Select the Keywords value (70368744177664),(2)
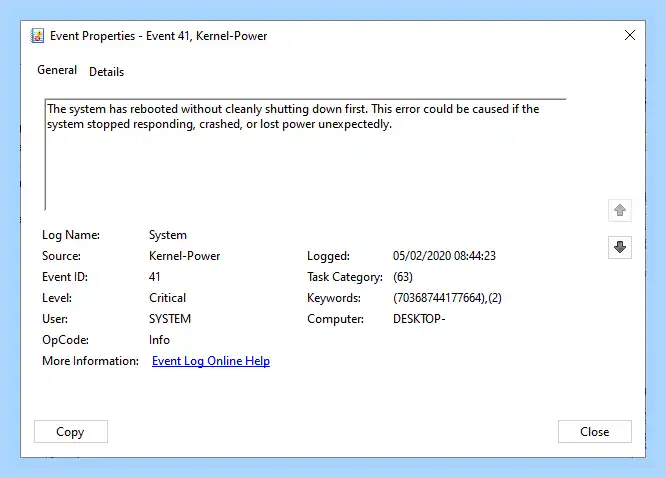666x478 pixels. [447, 298]
